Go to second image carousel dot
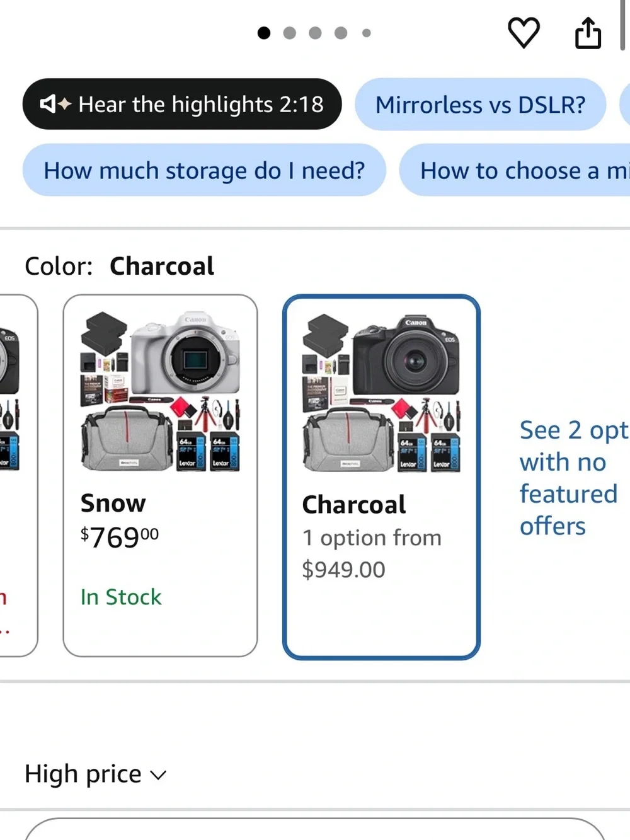This screenshot has width=630, height=840. [289, 33]
